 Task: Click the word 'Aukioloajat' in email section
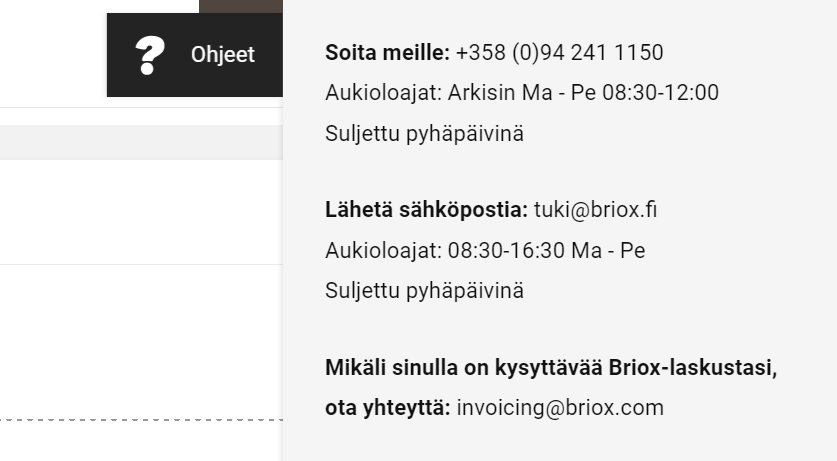[x=383, y=250]
